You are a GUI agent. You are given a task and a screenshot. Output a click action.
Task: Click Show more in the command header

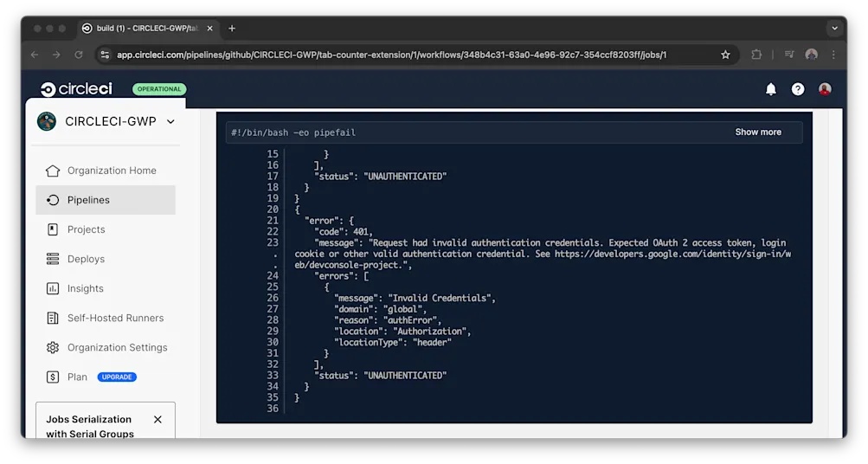point(758,132)
